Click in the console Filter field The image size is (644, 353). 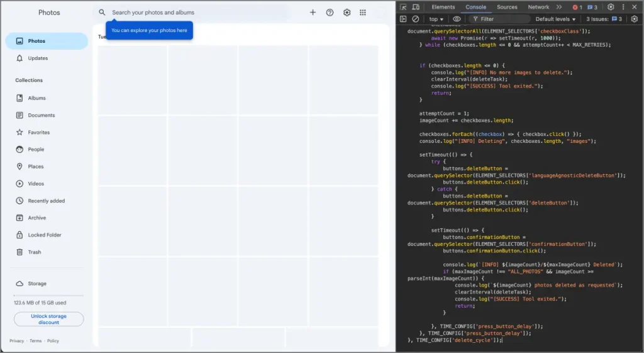pos(500,19)
